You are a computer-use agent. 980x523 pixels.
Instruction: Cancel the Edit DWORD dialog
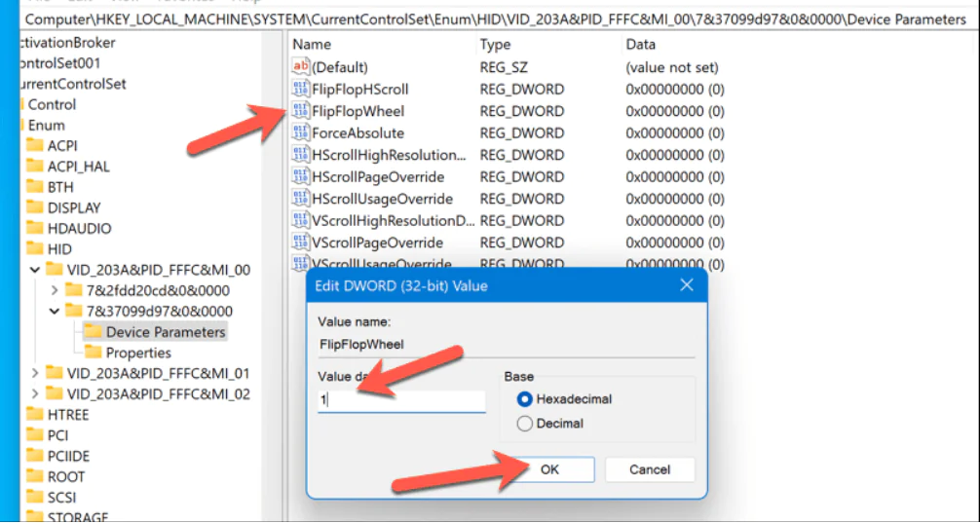[x=650, y=469]
